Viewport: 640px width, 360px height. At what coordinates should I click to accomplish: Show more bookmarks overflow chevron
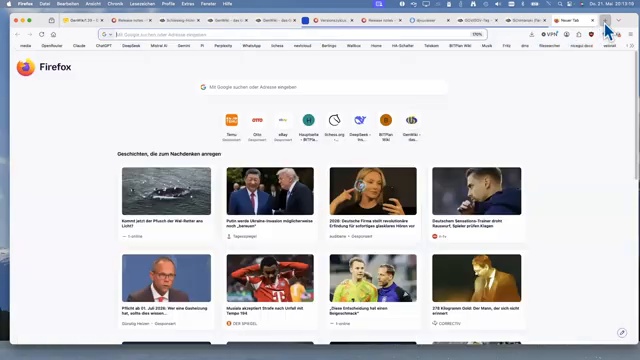[x=632, y=46]
